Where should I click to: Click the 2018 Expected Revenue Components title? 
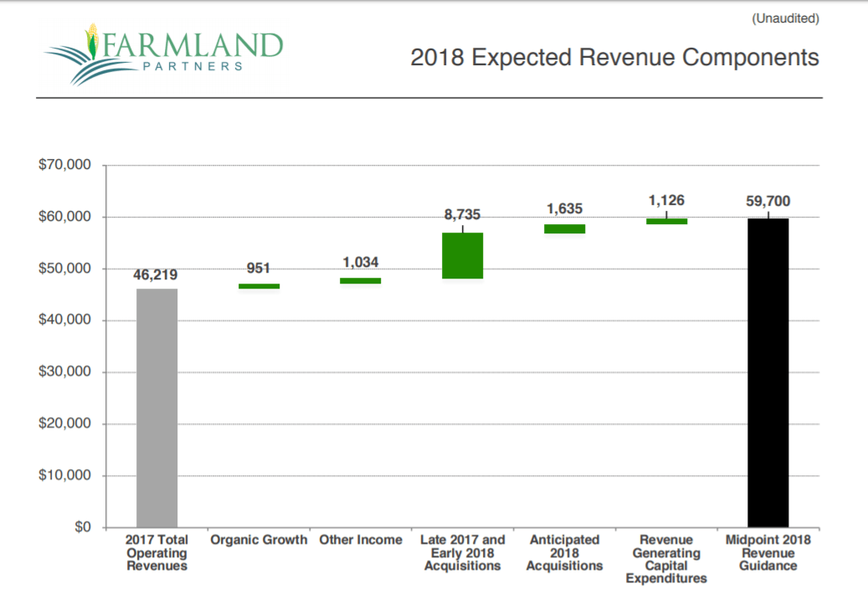coord(614,58)
